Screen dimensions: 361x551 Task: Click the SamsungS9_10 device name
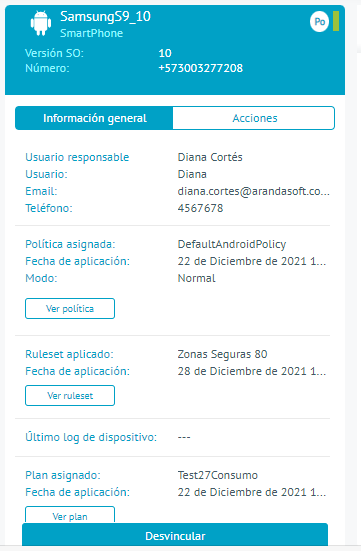click(x=105, y=17)
